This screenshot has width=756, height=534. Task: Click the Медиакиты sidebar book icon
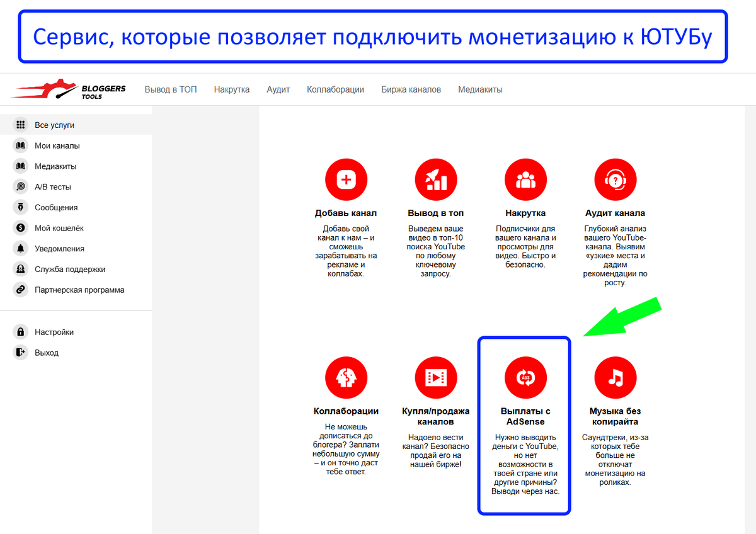[x=21, y=166]
